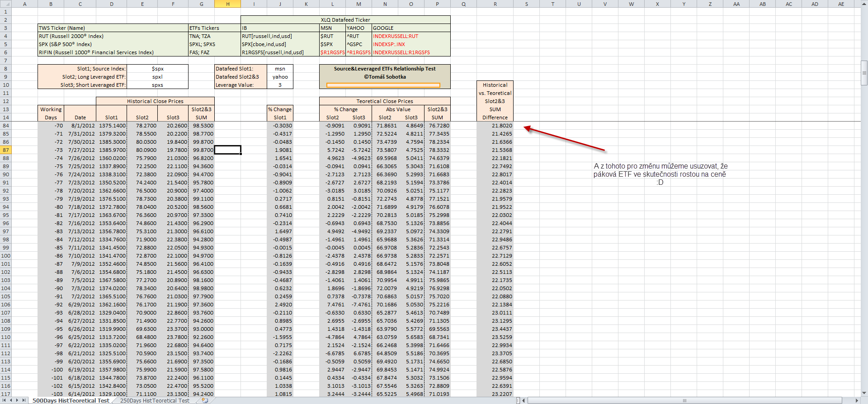Click the orange progress bar under ©Tomáš Sobotka
This screenshot has width=868, height=404.
[383, 85]
